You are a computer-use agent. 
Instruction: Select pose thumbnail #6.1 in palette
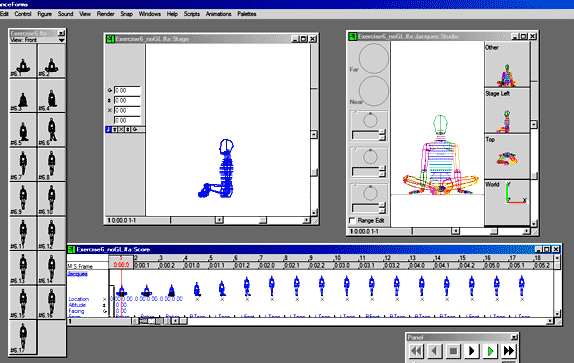click(23, 61)
